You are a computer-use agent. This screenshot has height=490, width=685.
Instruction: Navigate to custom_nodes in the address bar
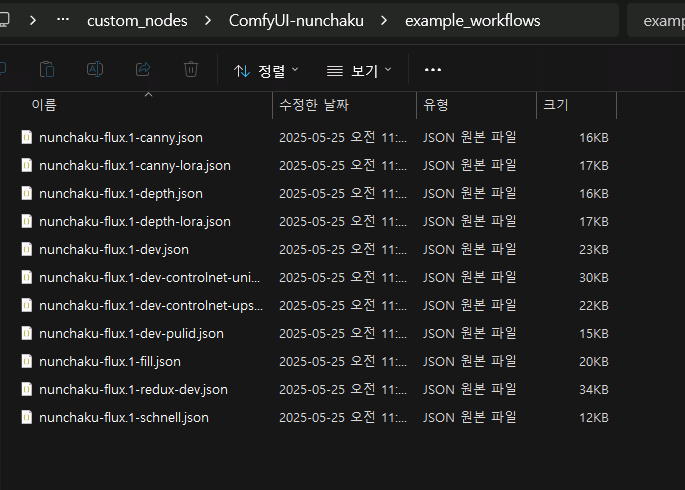pos(137,20)
